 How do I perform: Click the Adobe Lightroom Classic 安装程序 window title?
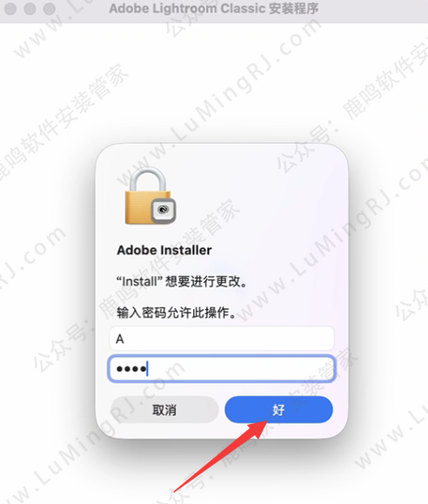214,9
